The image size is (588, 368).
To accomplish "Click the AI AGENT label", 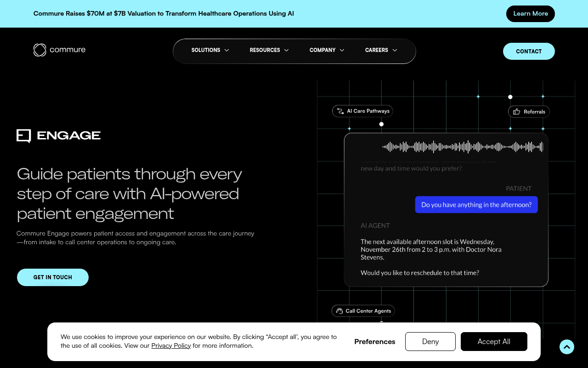I will (x=375, y=225).
